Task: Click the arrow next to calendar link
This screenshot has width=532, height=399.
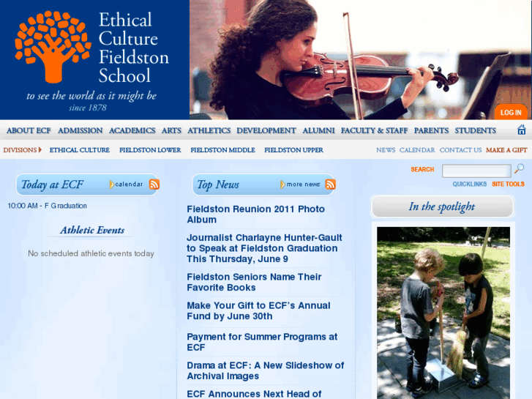Action: point(111,184)
